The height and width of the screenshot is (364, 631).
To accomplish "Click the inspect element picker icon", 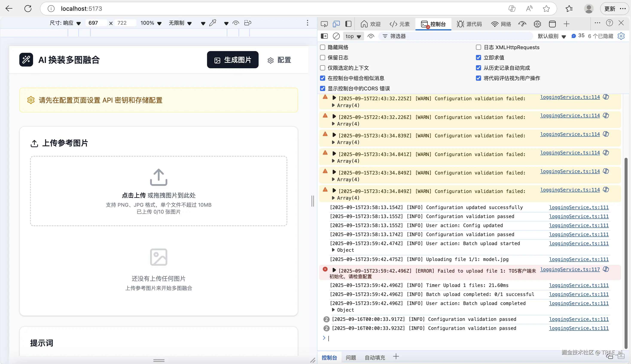I will coord(324,24).
